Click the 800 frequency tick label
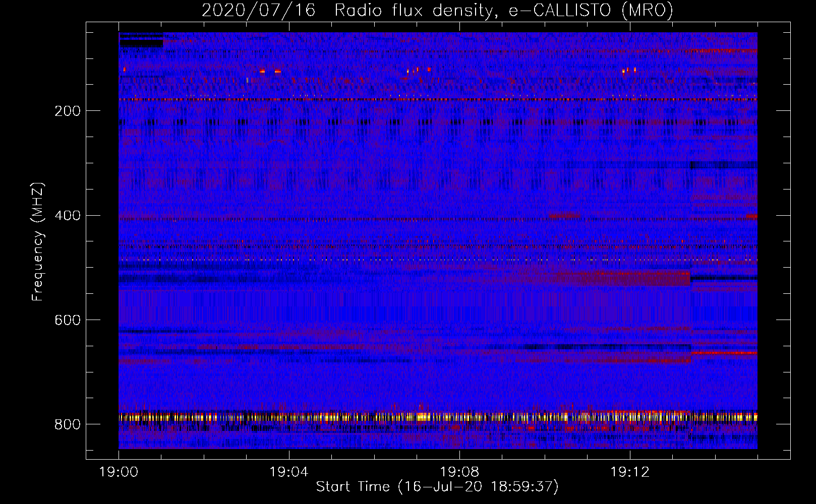This screenshot has width=816, height=504. (68, 425)
